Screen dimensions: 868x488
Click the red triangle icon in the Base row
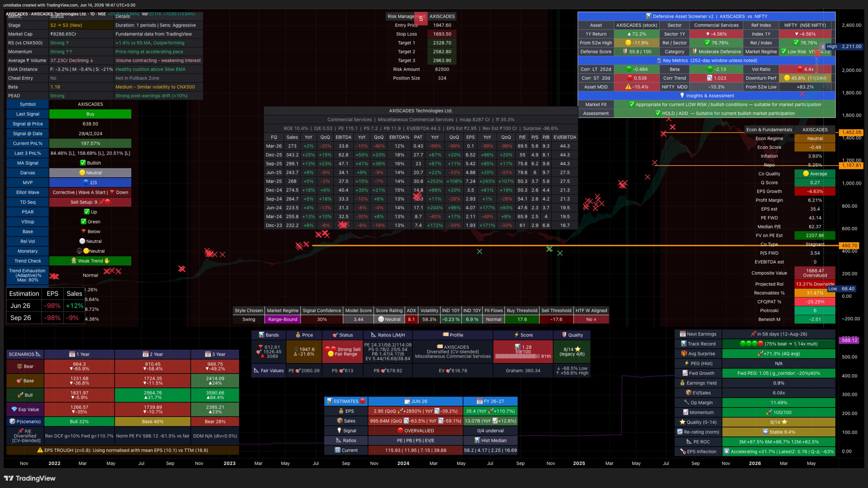(x=83, y=231)
